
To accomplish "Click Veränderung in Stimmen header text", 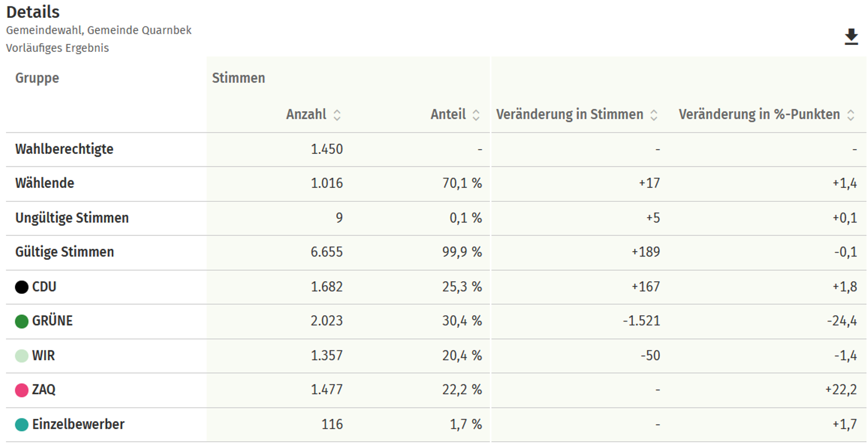I will click(570, 114).
